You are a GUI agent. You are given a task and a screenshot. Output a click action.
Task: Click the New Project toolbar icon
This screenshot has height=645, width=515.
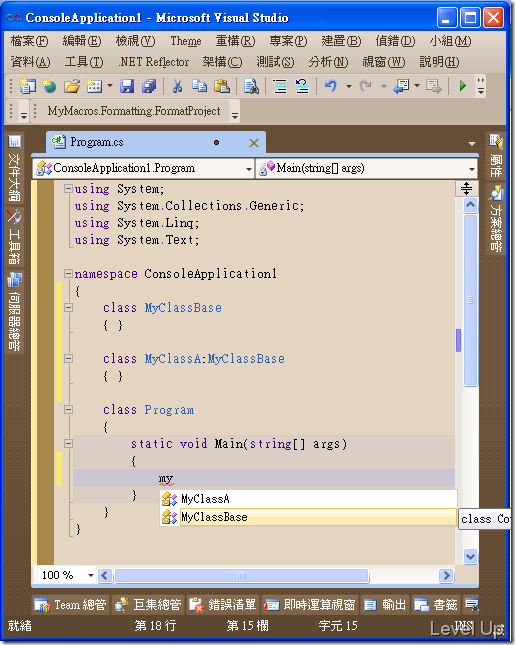click(28, 86)
